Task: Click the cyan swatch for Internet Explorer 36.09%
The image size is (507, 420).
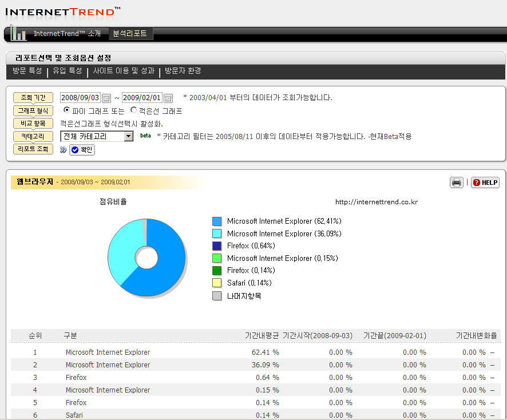Action: click(217, 234)
